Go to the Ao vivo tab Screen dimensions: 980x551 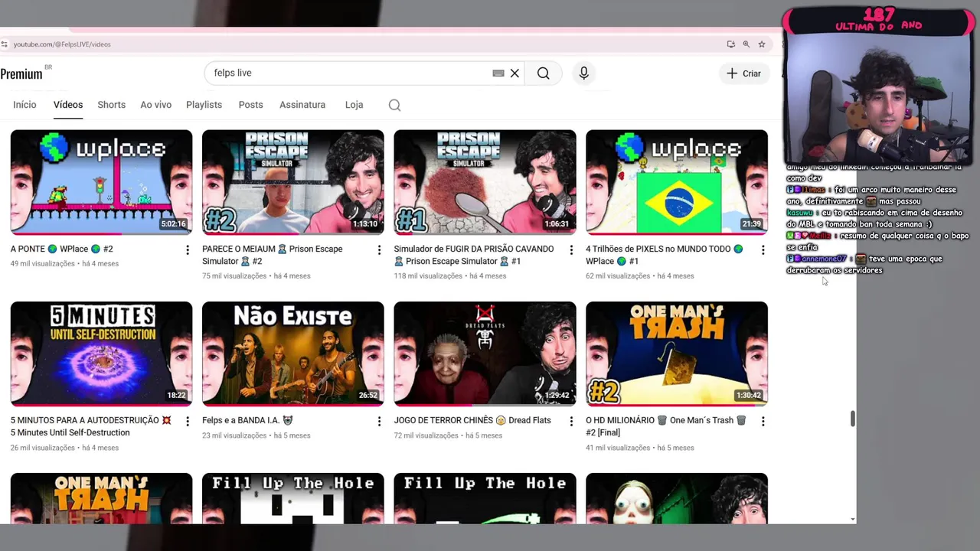point(155,105)
